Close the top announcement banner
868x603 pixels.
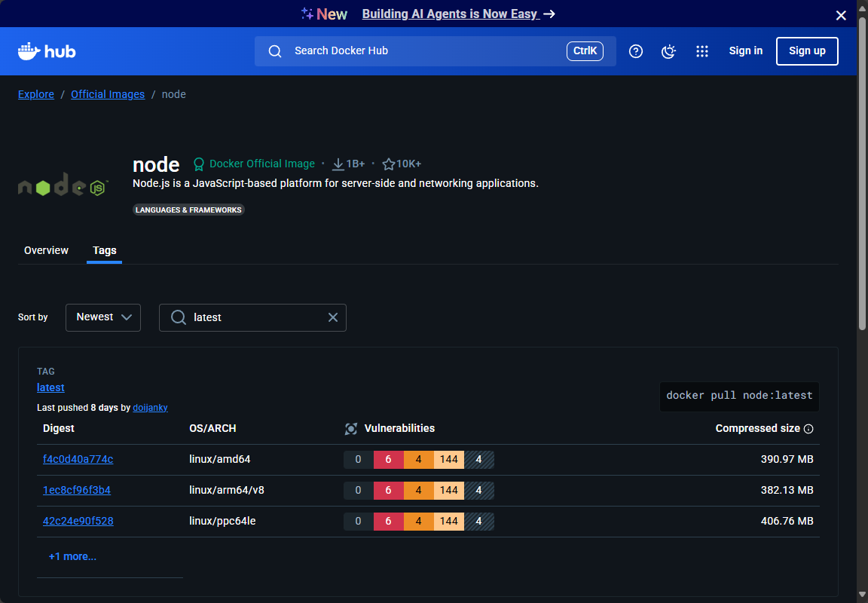(x=841, y=15)
